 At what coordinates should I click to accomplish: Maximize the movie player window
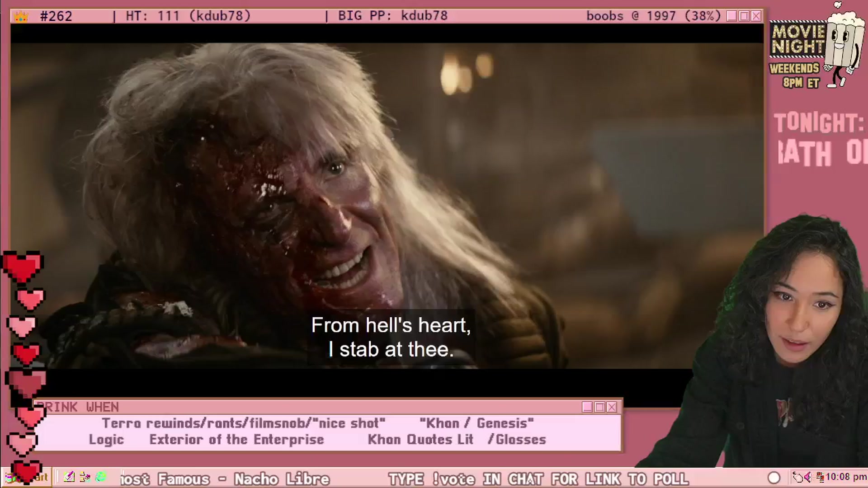click(744, 16)
